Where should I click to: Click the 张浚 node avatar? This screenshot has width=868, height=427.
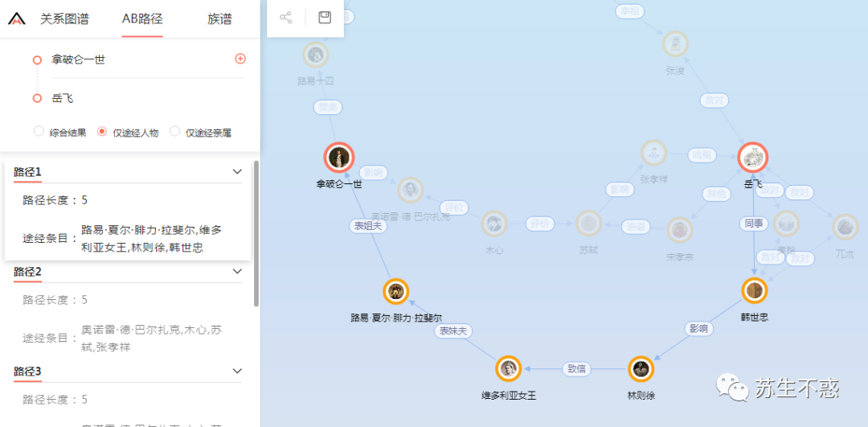[675, 44]
